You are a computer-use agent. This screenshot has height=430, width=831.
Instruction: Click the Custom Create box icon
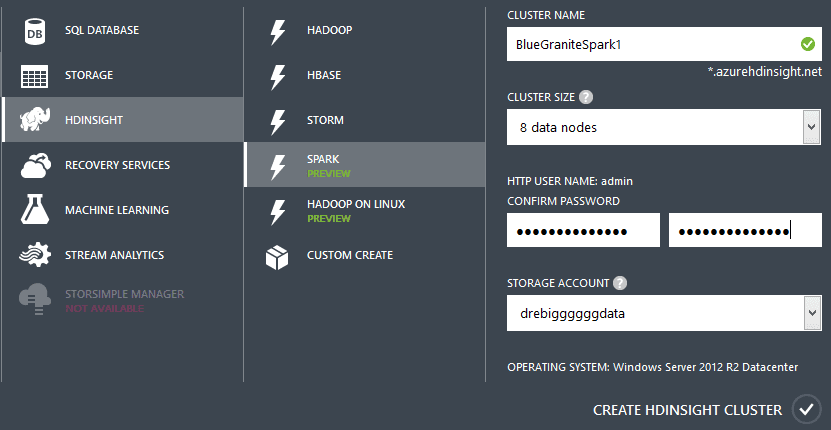(x=277, y=257)
